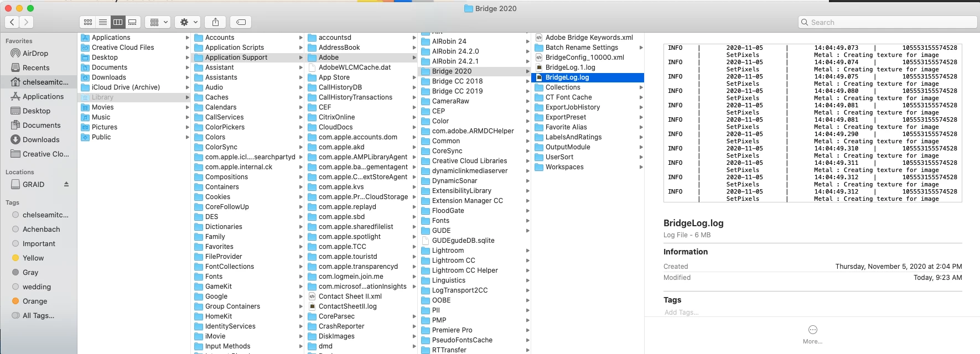Select Adobe Bridge Keywords.xml file

coord(589,38)
